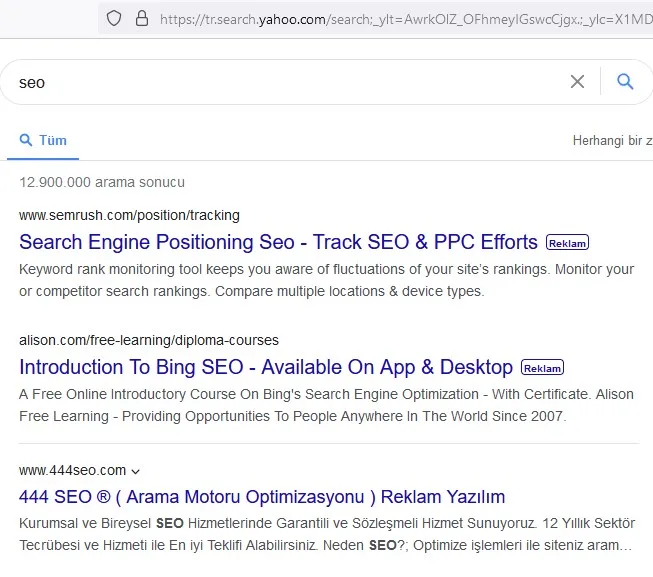Click the Yahoo search URL in address bar
Viewport: 653px width, 577px height.
click(x=400, y=18)
